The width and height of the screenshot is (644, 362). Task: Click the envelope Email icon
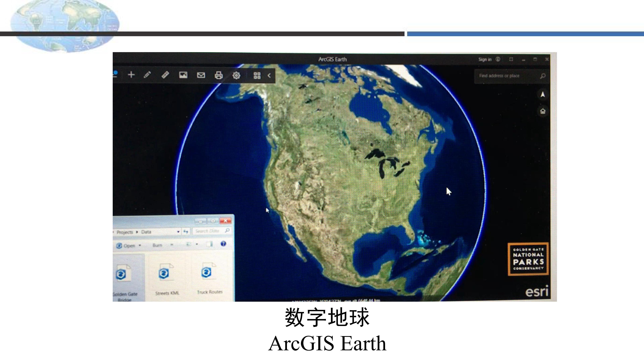201,75
